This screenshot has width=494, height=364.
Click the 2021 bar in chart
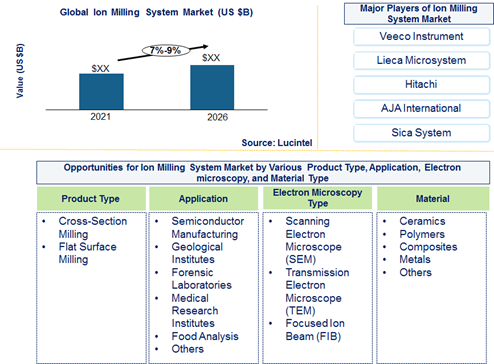point(101,92)
